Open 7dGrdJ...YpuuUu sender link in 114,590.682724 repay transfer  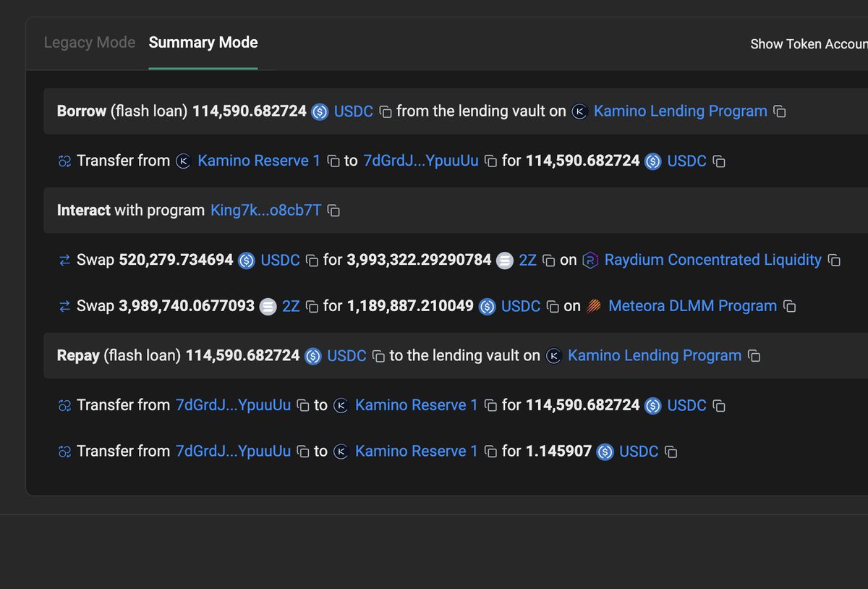tap(234, 404)
